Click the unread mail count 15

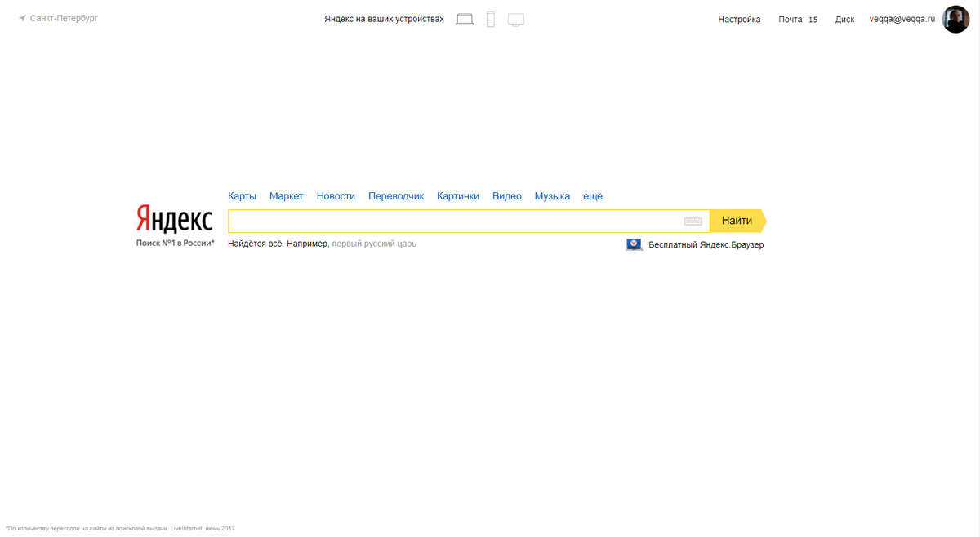point(813,20)
